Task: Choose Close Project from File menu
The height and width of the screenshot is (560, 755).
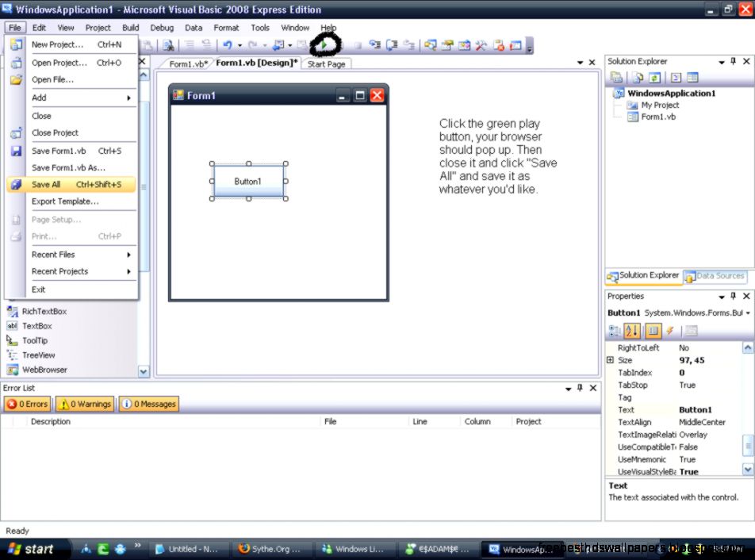Action: (x=71, y=133)
